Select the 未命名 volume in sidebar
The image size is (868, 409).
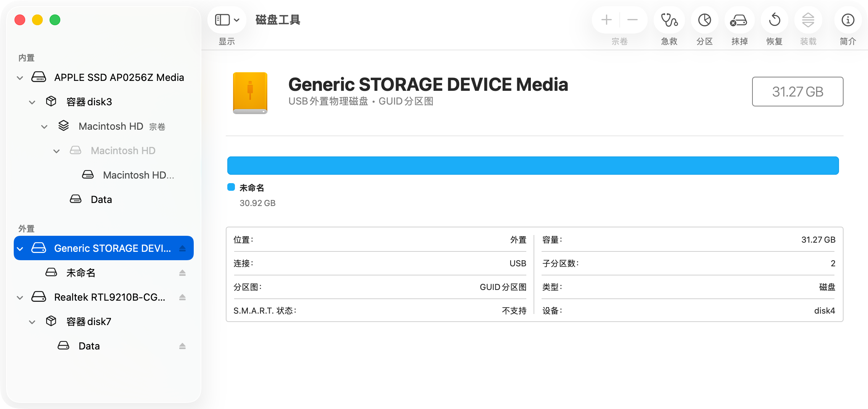pos(81,273)
